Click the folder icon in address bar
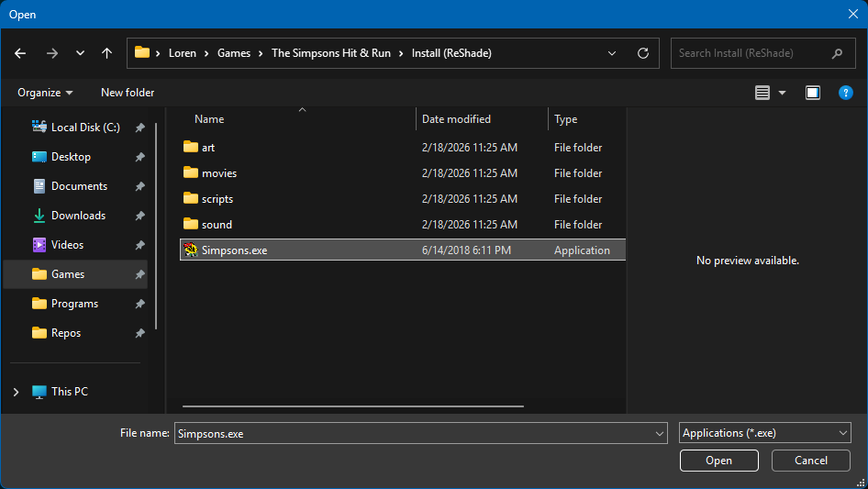Image resolution: width=868 pixels, height=489 pixels. pyautogui.click(x=142, y=52)
